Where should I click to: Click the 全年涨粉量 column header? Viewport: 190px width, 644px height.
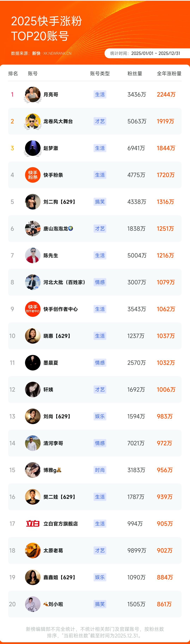pos(169,73)
